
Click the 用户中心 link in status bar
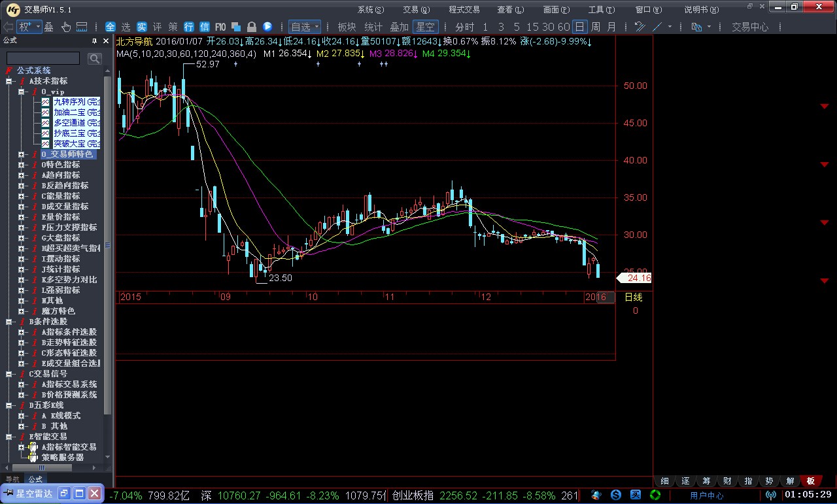tap(706, 496)
